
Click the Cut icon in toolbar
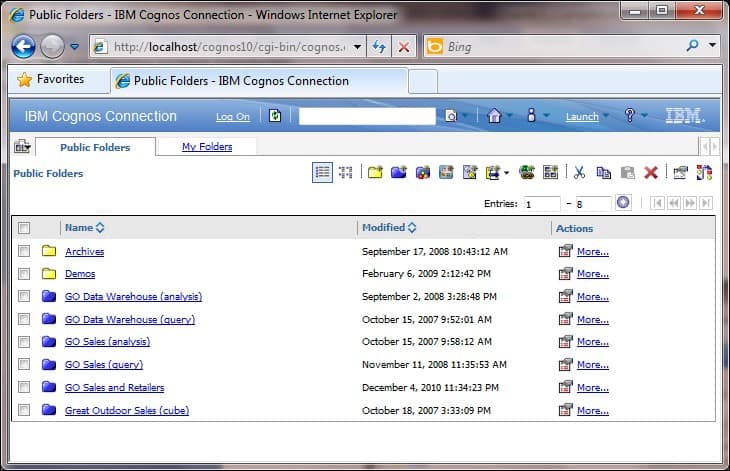[x=579, y=172]
